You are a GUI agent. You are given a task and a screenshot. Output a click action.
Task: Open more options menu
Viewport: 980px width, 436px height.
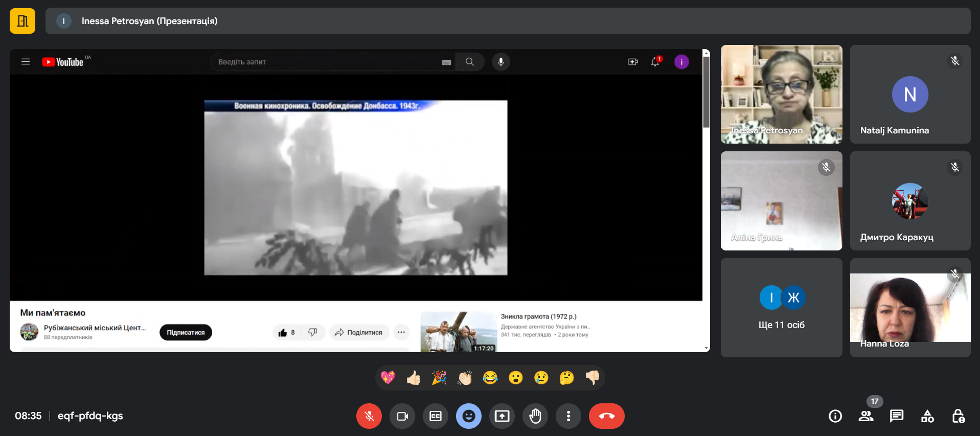point(568,416)
